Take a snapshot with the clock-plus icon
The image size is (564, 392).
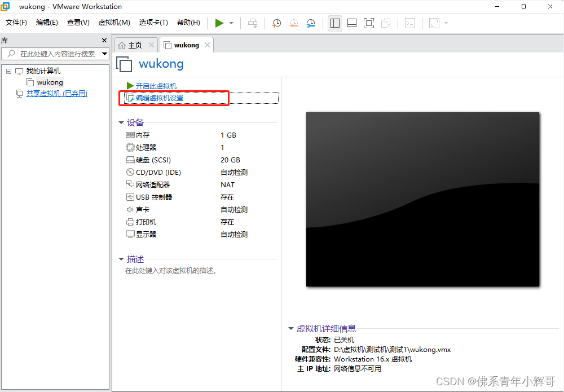point(276,23)
